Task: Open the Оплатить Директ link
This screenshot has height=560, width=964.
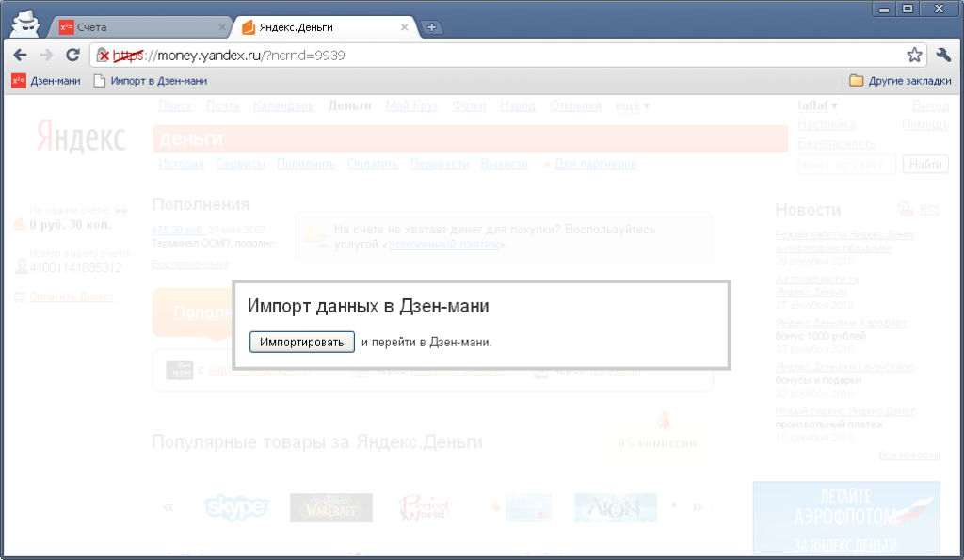Action: click(72, 296)
